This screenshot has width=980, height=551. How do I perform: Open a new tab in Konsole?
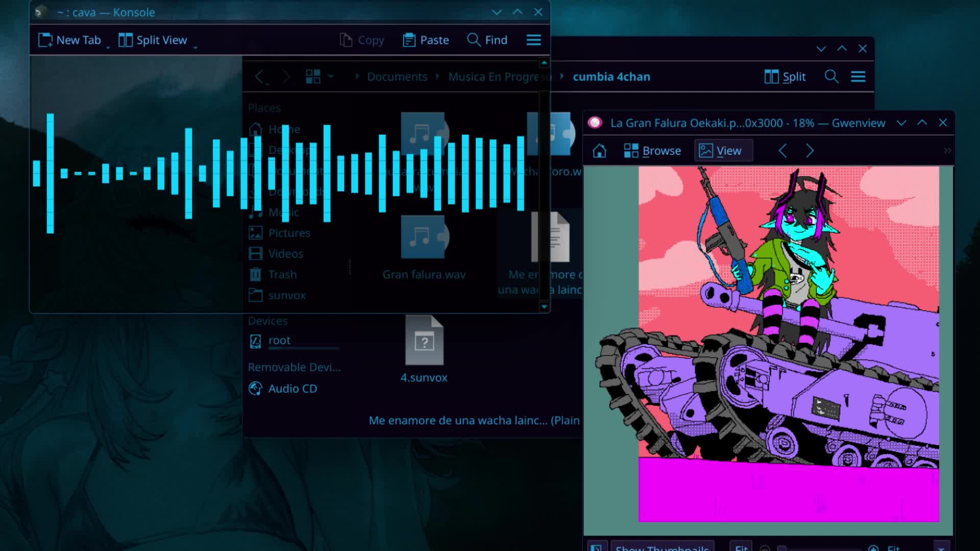coord(69,40)
